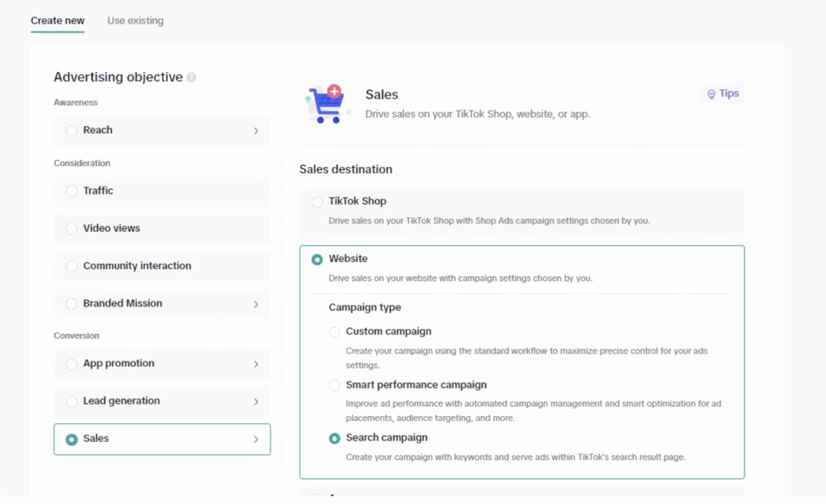The height and width of the screenshot is (504, 826).
Task: Select the Reach objective radio button
Action: 72,131
